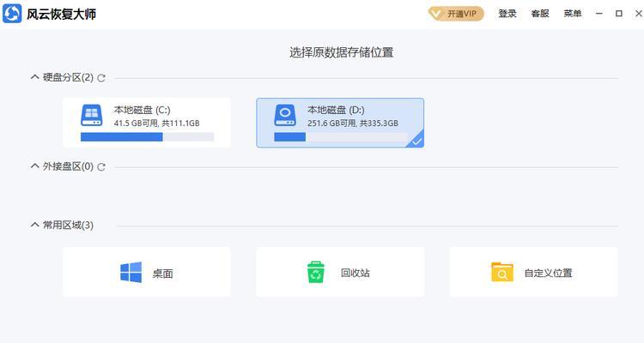Toggle the checkmark on disk D: card

pos(416,141)
